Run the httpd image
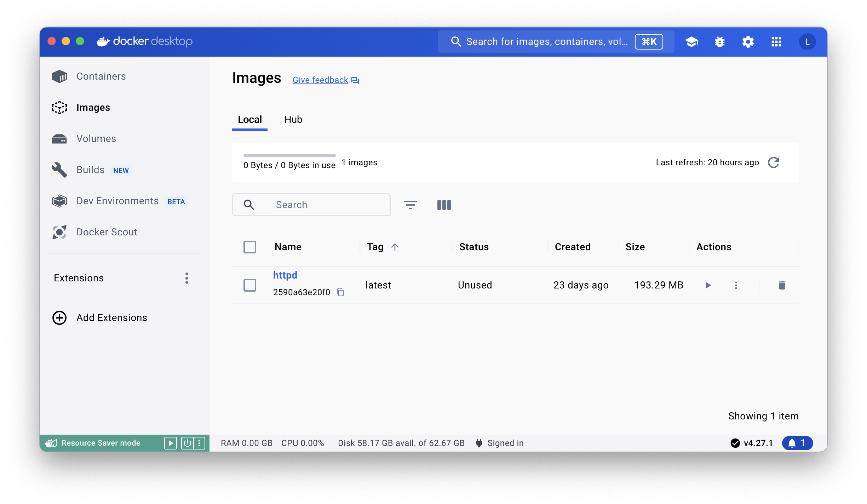 pyautogui.click(x=708, y=285)
